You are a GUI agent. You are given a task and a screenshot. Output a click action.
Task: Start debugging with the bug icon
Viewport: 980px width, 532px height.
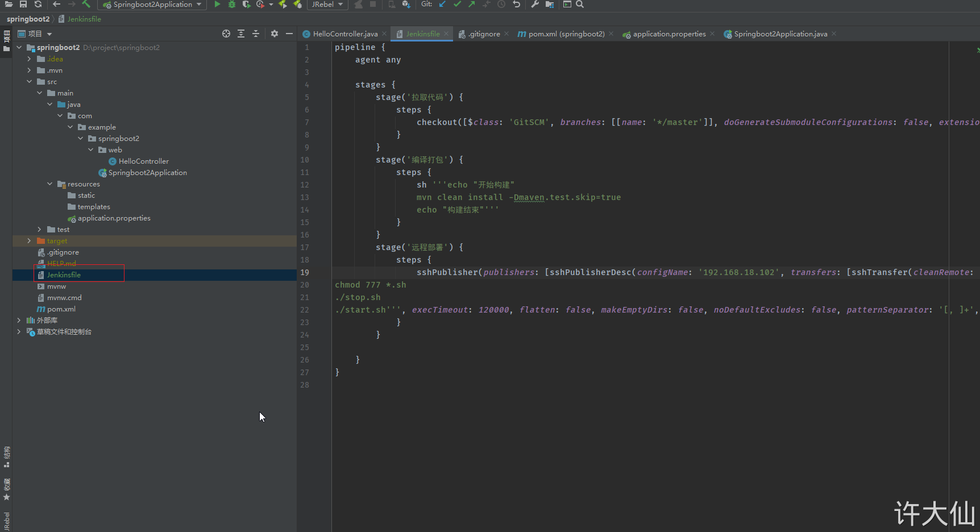point(232,4)
